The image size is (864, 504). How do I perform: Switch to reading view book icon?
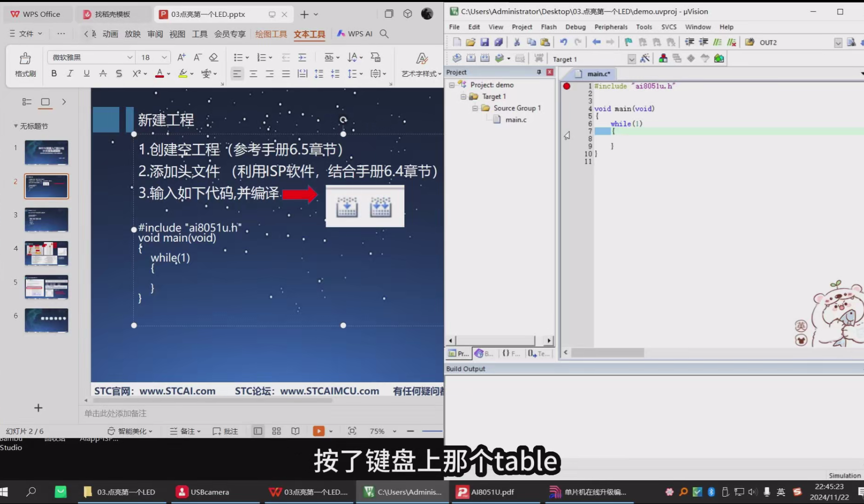[295, 431]
